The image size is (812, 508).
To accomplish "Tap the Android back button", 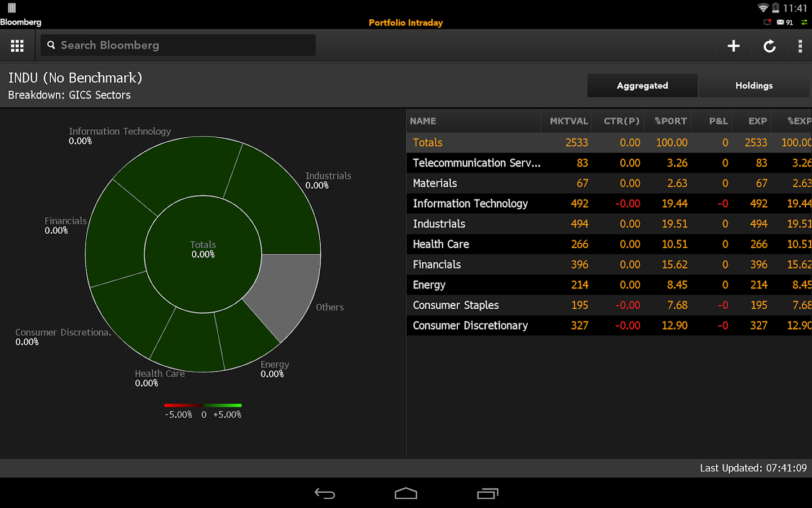I will pyautogui.click(x=325, y=493).
